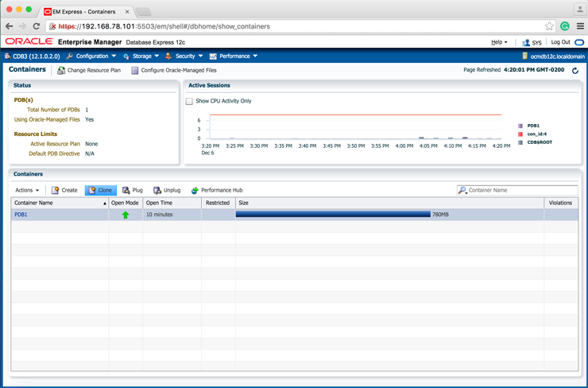Click the '780MB' size value
588x388 pixels.
pos(440,215)
